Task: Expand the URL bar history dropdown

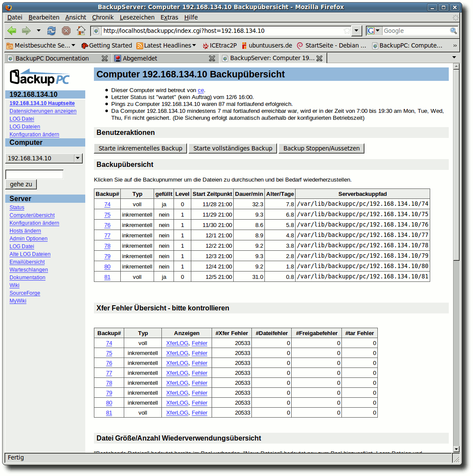Action: tap(357, 31)
